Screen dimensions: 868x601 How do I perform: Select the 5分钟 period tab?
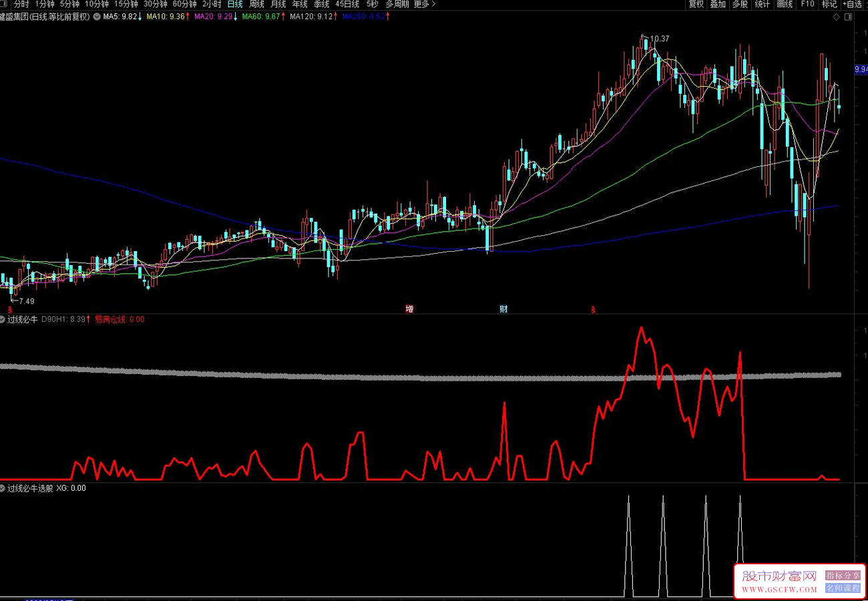point(69,4)
